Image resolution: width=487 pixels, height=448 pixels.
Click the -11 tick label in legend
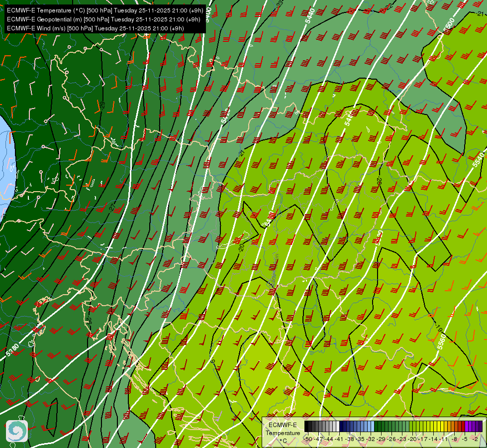pyautogui.click(x=444, y=439)
